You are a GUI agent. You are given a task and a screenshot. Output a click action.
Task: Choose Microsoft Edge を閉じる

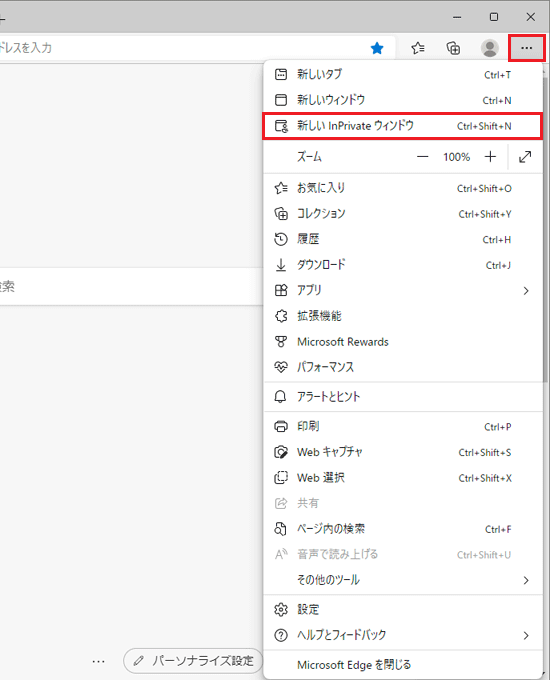[403, 665]
